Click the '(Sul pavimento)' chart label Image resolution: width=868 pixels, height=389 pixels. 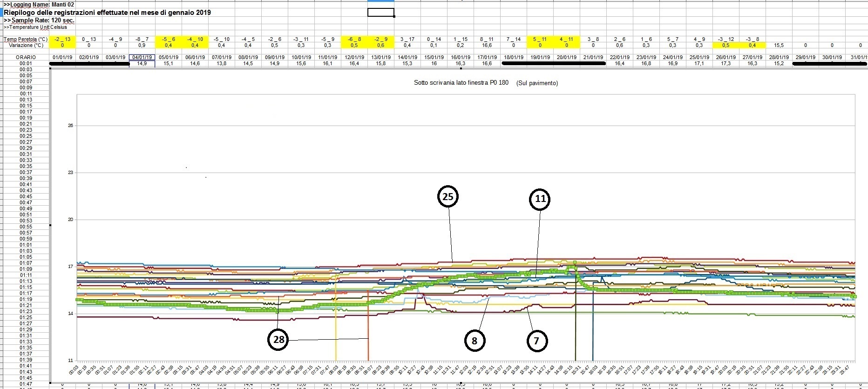[537, 83]
